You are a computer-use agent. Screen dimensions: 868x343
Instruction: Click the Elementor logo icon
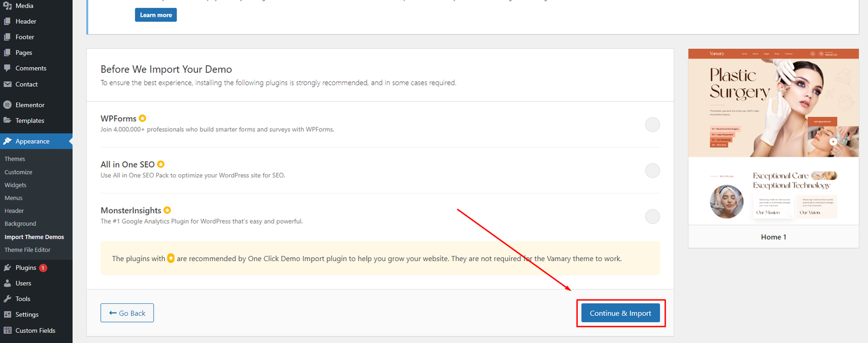pos(8,105)
